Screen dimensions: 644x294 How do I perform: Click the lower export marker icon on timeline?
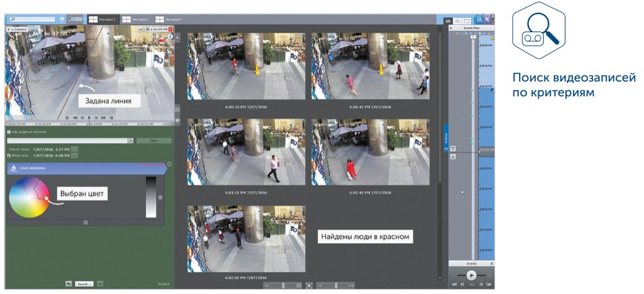(x=453, y=157)
